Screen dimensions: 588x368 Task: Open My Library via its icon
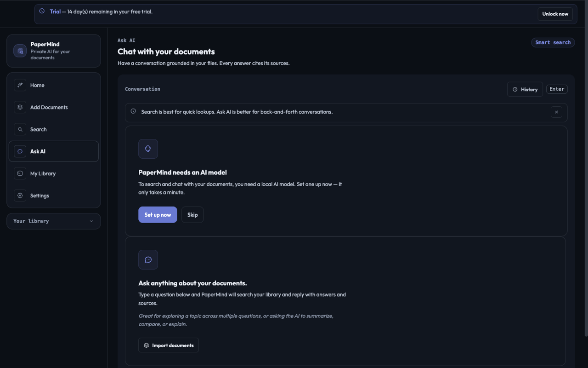20,173
